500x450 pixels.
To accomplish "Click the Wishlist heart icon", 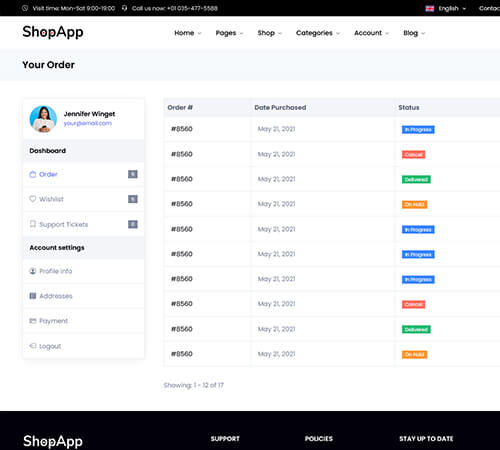I will click(33, 199).
